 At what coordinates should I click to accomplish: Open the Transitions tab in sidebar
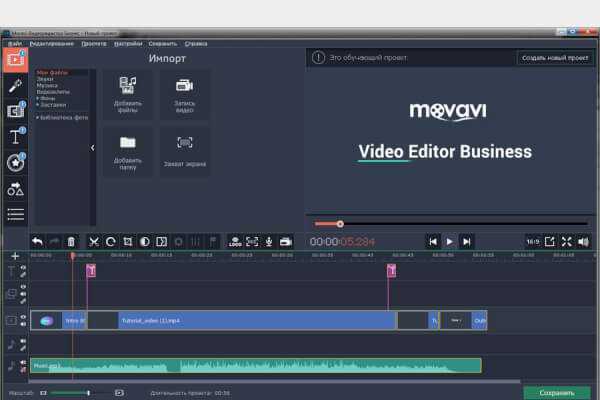(x=15, y=111)
